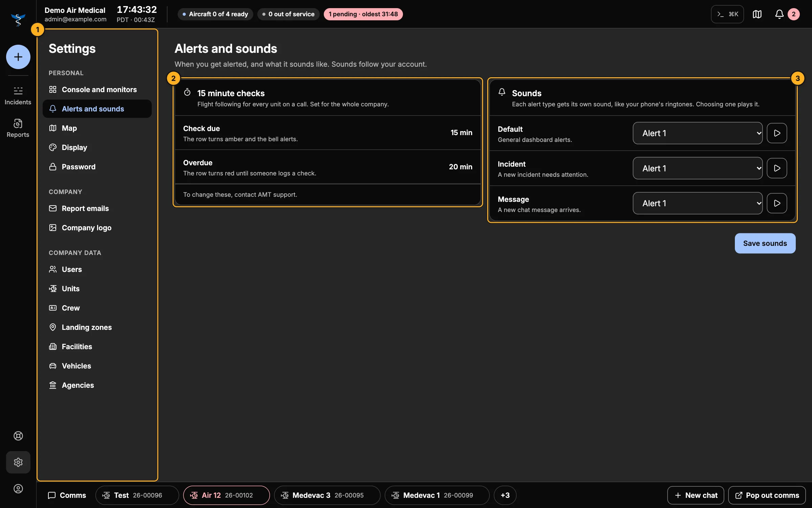The image size is (812, 508).
Task: Play the Default alert sound preview
Action: coord(777,133)
